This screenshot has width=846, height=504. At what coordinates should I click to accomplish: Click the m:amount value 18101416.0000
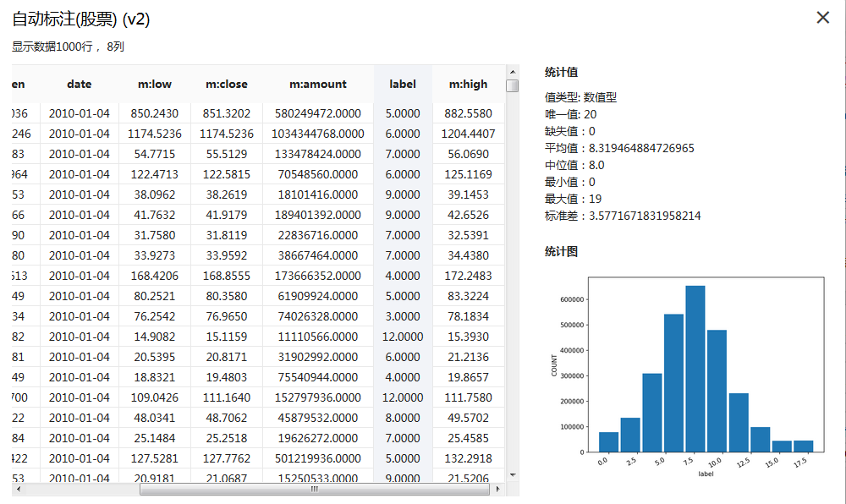tap(318, 194)
